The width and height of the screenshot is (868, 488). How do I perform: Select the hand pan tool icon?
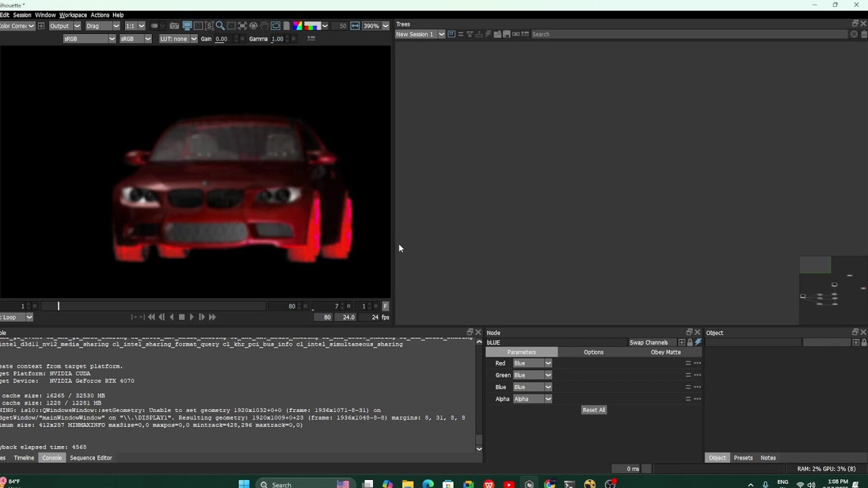[x=264, y=26]
